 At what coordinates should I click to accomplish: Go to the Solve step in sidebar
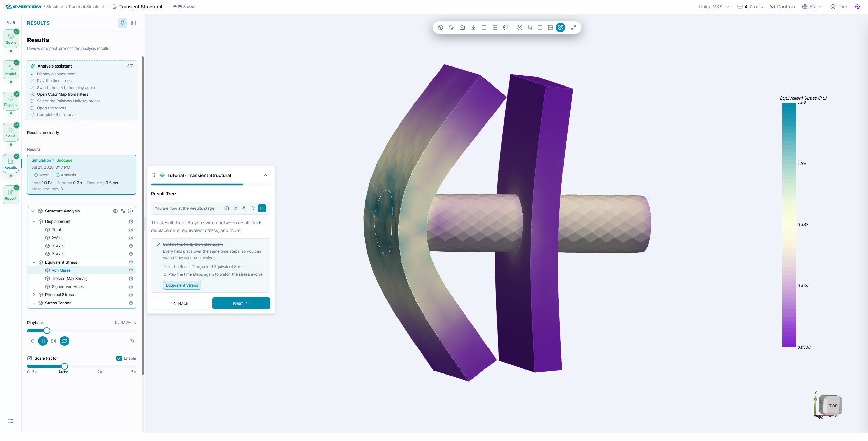coord(11,132)
